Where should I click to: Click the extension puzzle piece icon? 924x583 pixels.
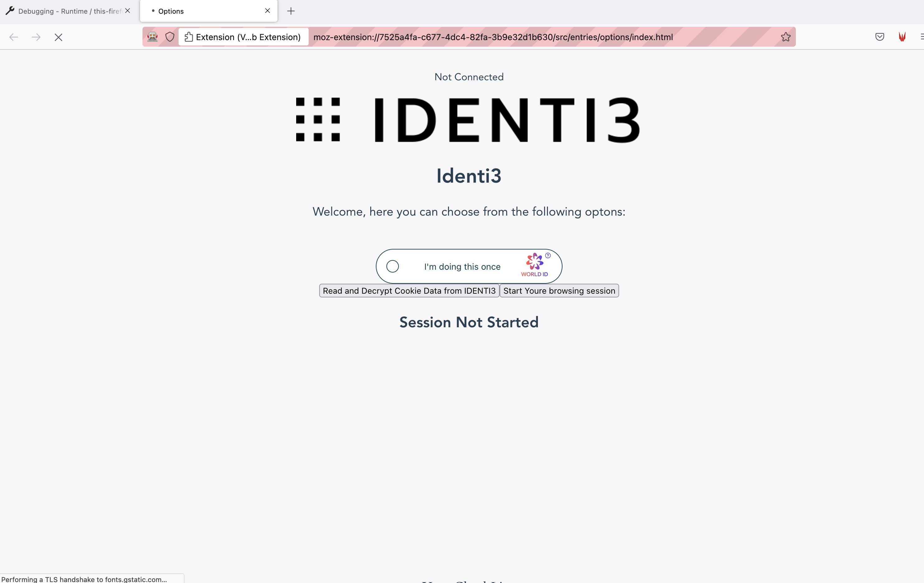click(189, 37)
